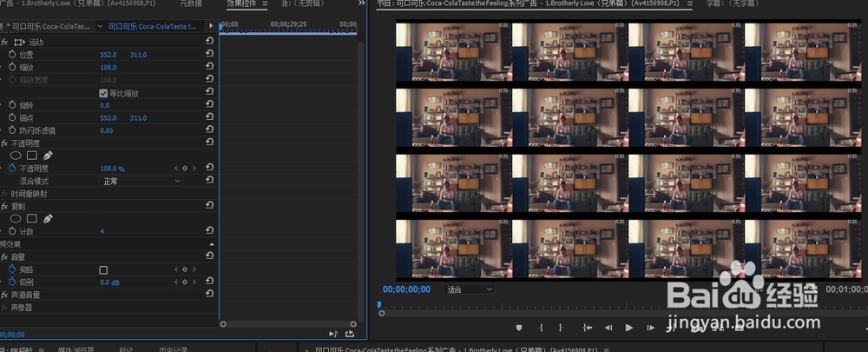The height and width of the screenshot is (352, 868).
Task: Enable the 旁路 bypass checkbox
Action: pos(103,270)
